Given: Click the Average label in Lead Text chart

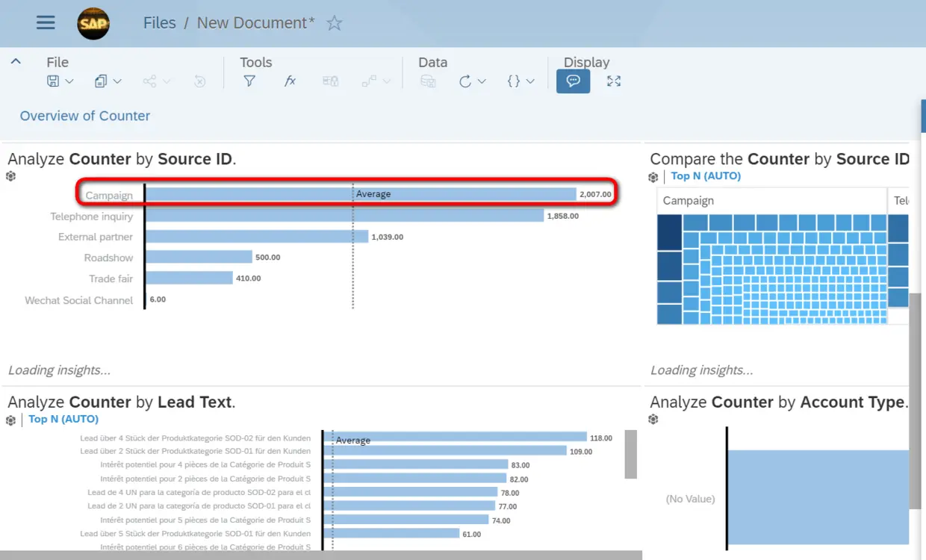Looking at the screenshot, I should click(x=353, y=441).
